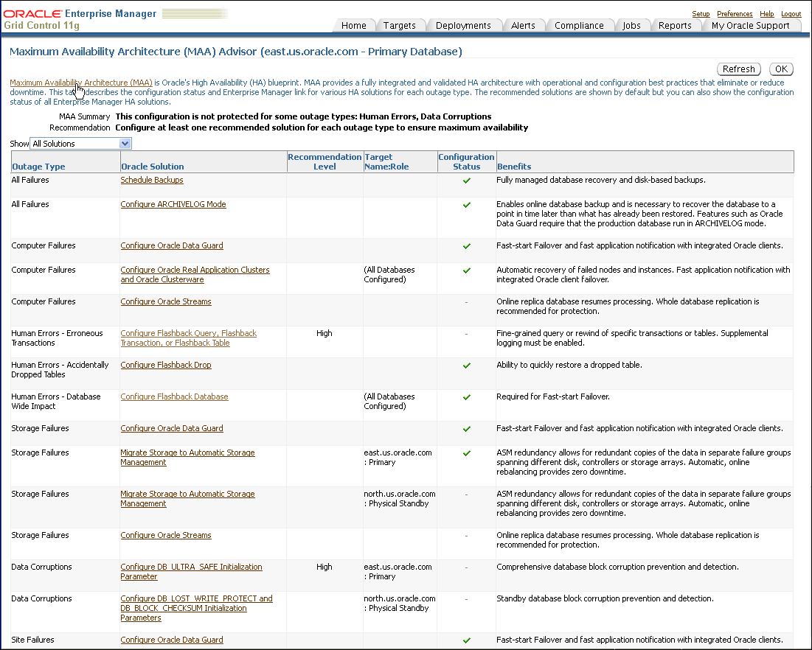Click the checkmark in the Flashback Database row

(466, 397)
